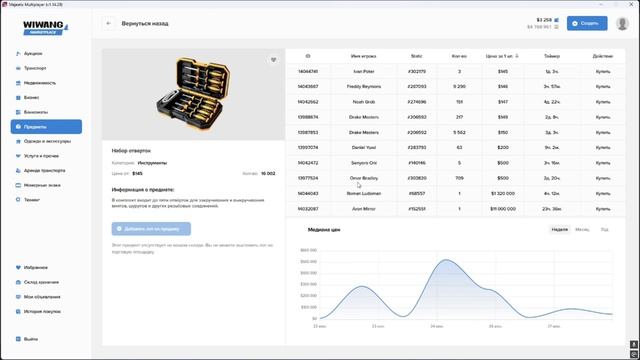The image size is (640, 360).
Task: Click player name Ivan Poter
Action: (364, 71)
